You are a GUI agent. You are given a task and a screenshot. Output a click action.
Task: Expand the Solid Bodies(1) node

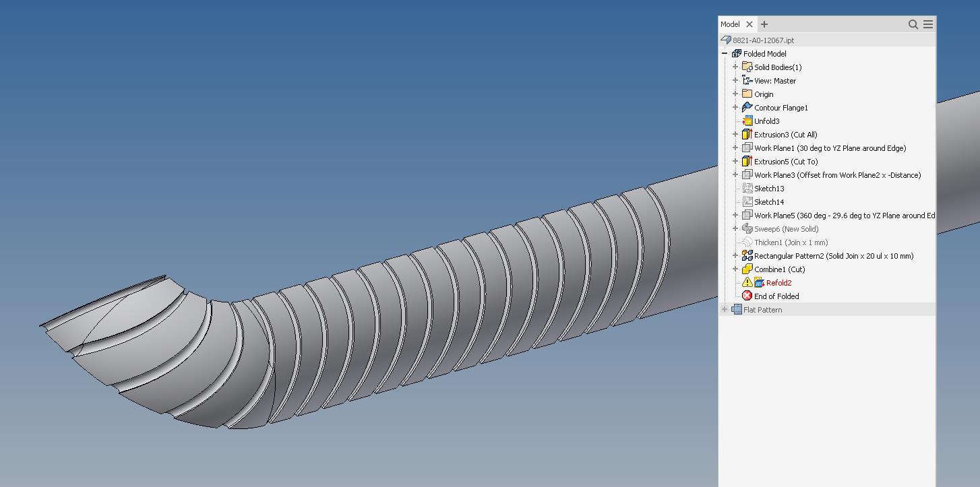(x=735, y=67)
